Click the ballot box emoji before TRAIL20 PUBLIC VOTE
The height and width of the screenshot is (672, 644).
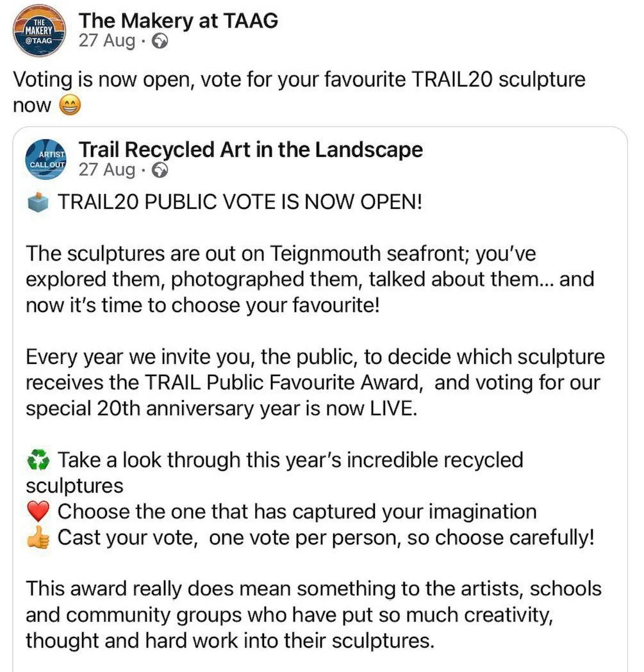[x=38, y=202]
